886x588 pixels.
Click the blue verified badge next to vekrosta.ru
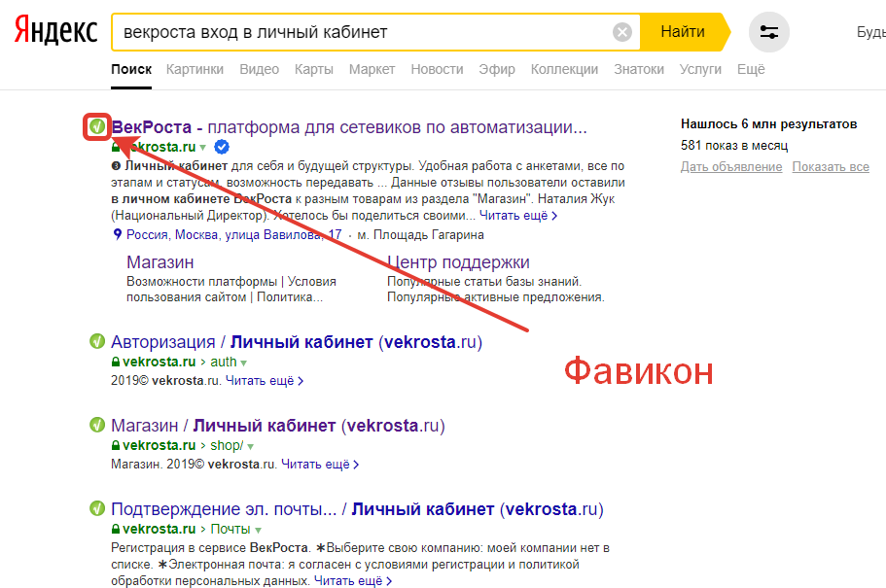222,147
